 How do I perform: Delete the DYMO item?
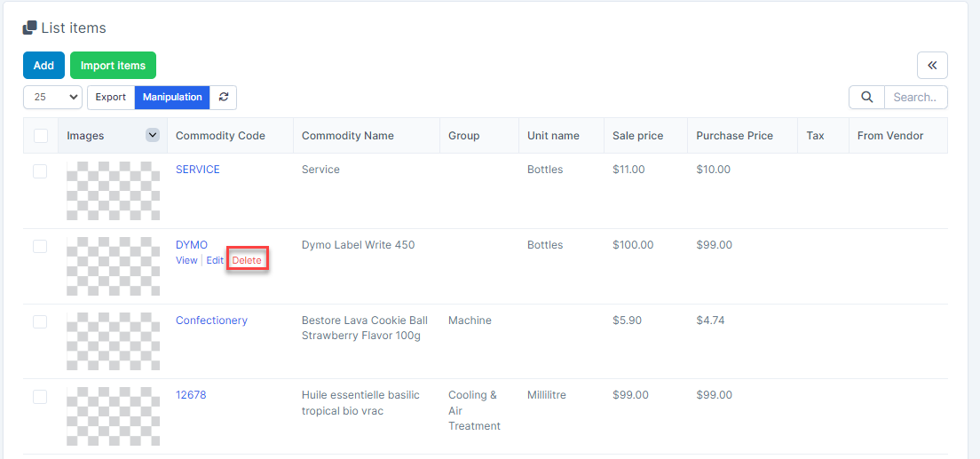(x=247, y=260)
